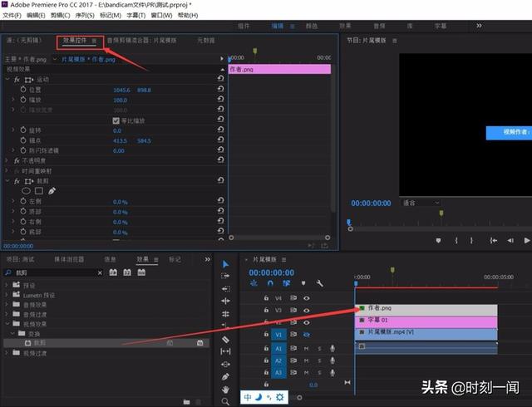Reset the 旋转 parameter value

point(220,130)
